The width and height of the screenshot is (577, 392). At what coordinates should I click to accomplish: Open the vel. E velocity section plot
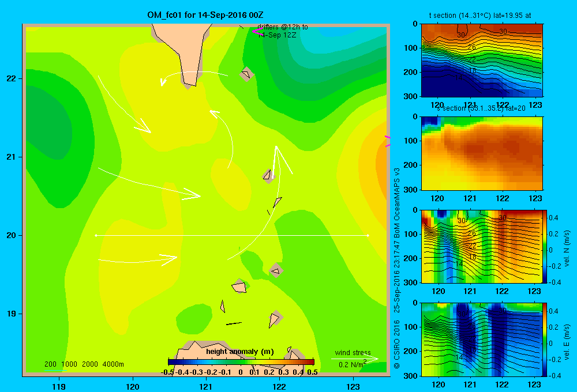coord(482,340)
